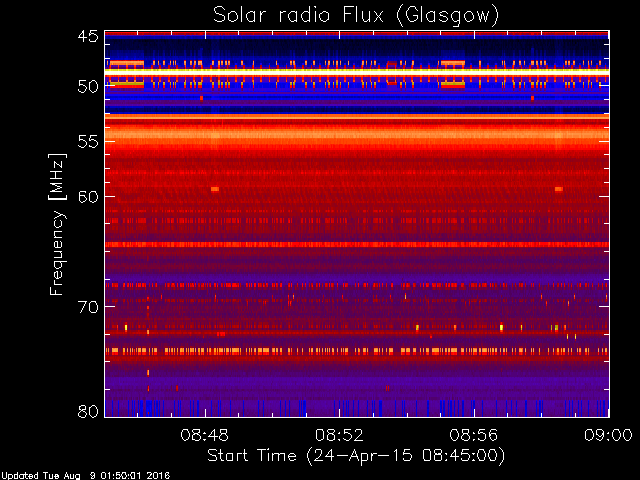This screenshot has height=480, width=640.
Task: Click the 55 frequency tick label
Action: [88, 142]
